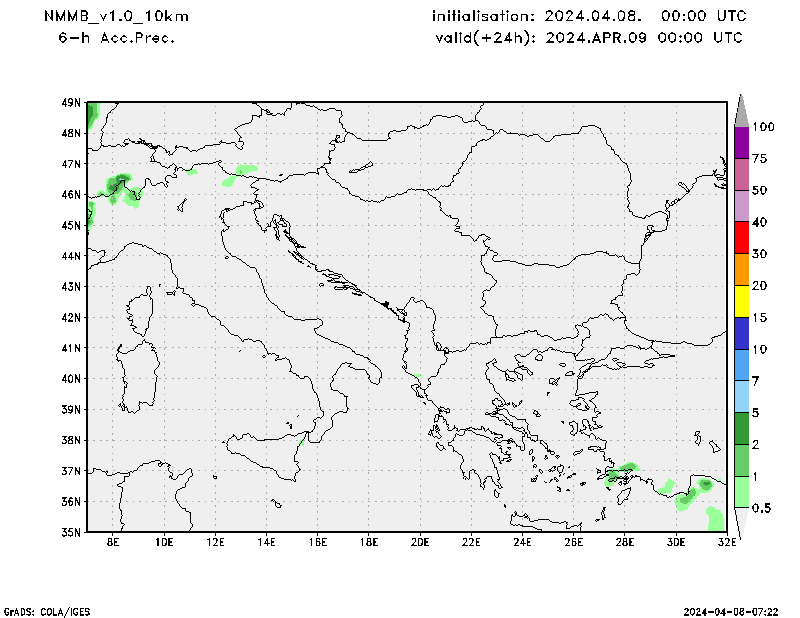Click the '6-h Acc.Prec.' label

click(x=117, y=38)
